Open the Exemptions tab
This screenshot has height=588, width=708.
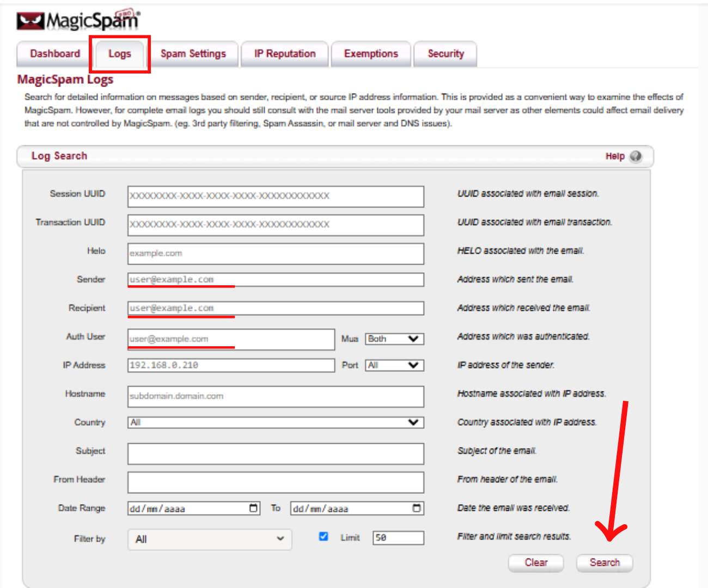(x=371, y=54)
